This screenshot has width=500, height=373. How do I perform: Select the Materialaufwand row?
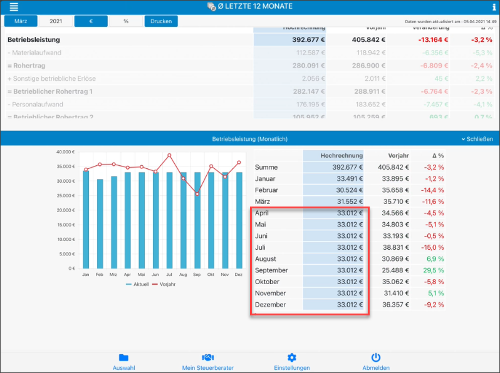coord(250,53)
